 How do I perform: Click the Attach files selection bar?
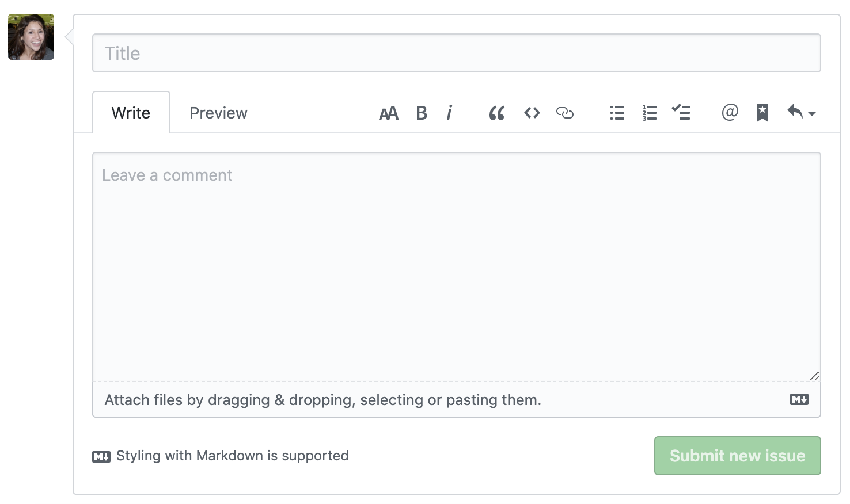pos(322,400)
